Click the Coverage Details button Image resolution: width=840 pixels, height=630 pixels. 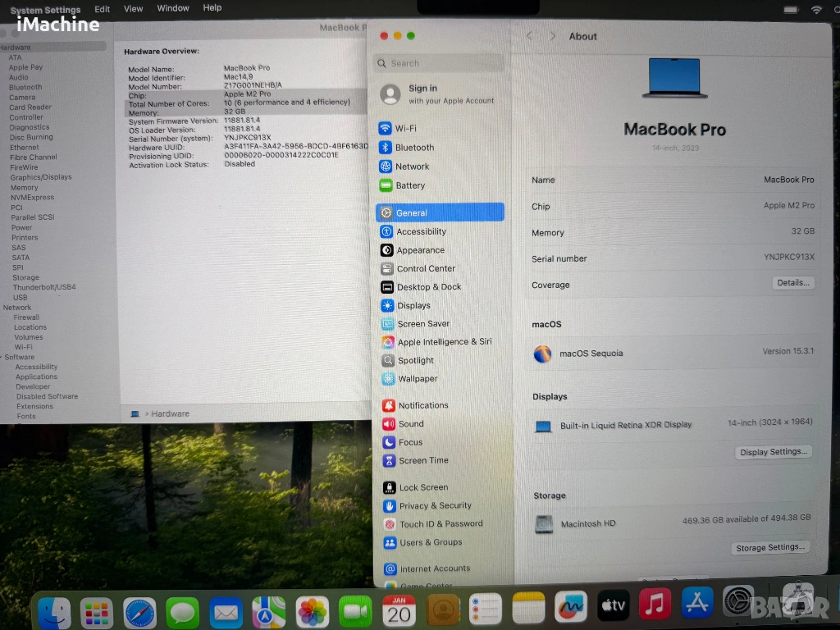click(x=792, y=283)
